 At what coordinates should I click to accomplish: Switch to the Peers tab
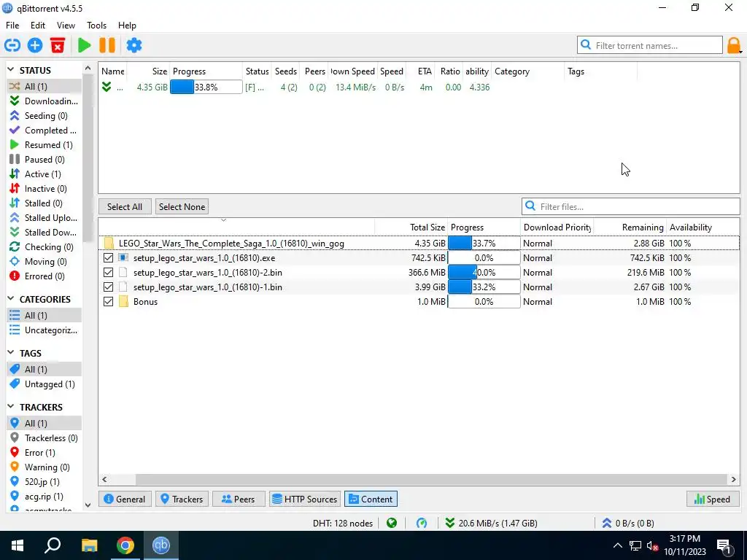pyautogui.click(x=239, y=499)
